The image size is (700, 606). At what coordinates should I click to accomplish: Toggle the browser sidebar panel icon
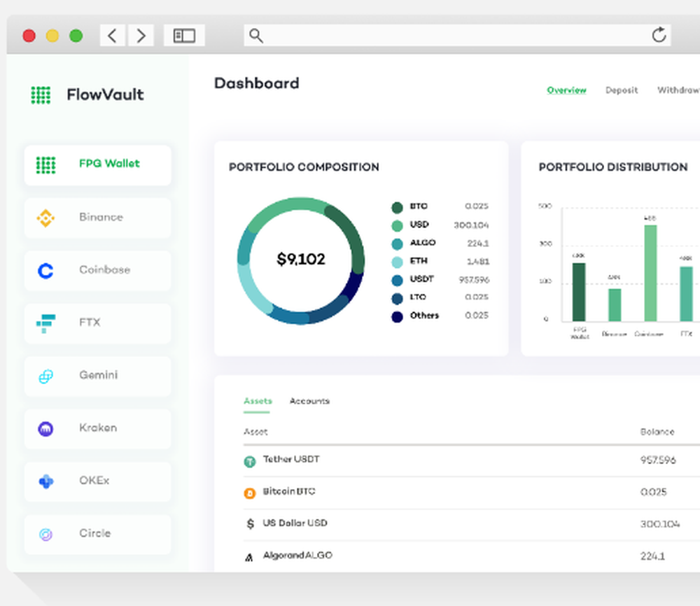(184, 35)
